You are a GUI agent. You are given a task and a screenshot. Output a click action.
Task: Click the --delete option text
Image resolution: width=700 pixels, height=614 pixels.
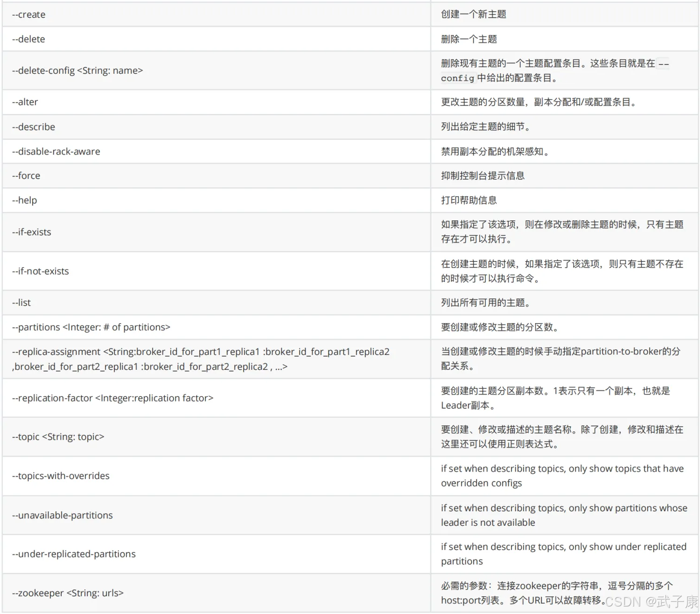pyautogui.click(x=28, y=39)
